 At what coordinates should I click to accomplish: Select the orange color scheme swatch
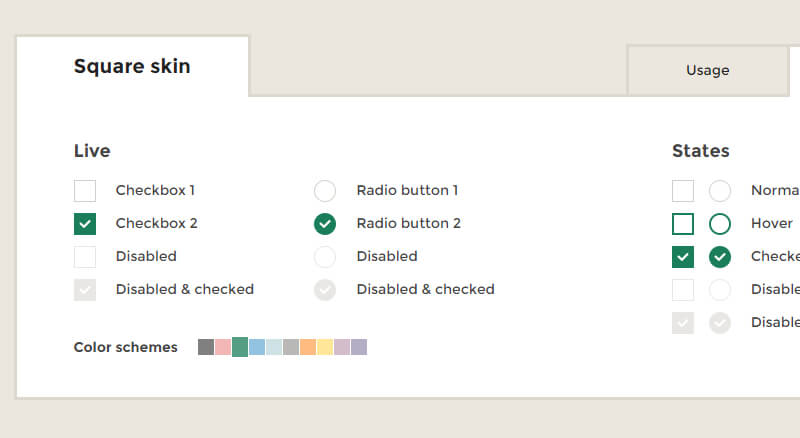[x=308, y=347]
